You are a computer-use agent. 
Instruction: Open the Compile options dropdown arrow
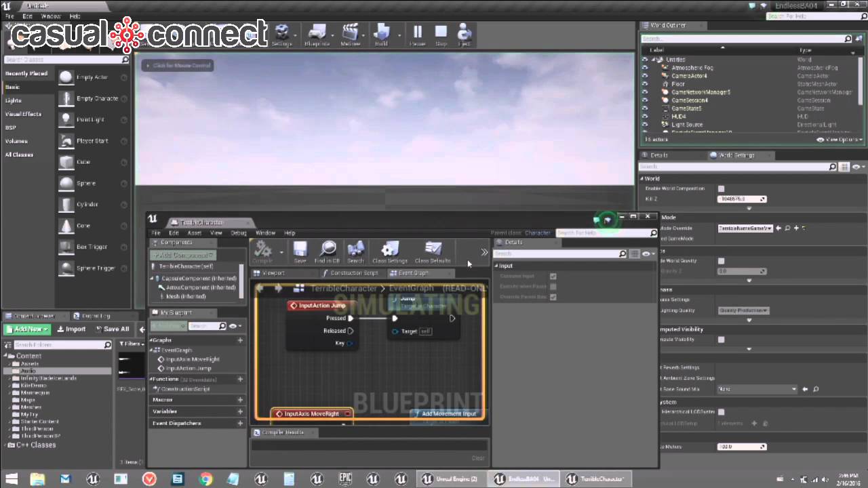pyautogui.click(x=281, y=253)
